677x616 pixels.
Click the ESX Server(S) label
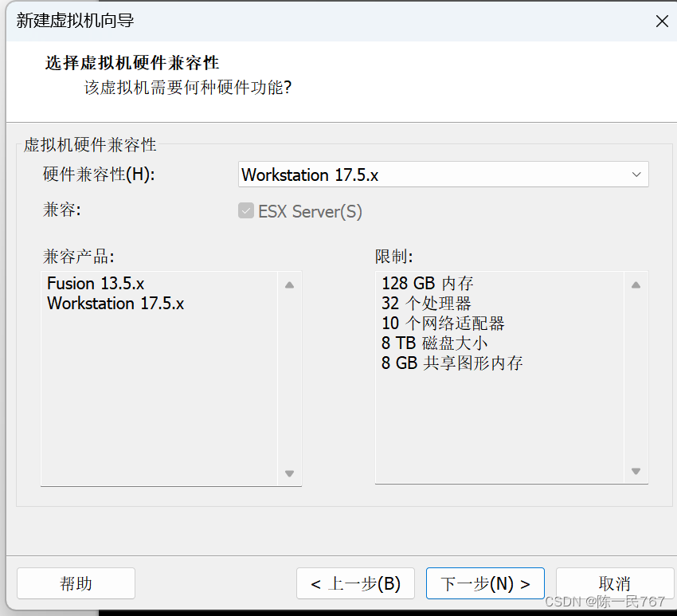point(309,211)
